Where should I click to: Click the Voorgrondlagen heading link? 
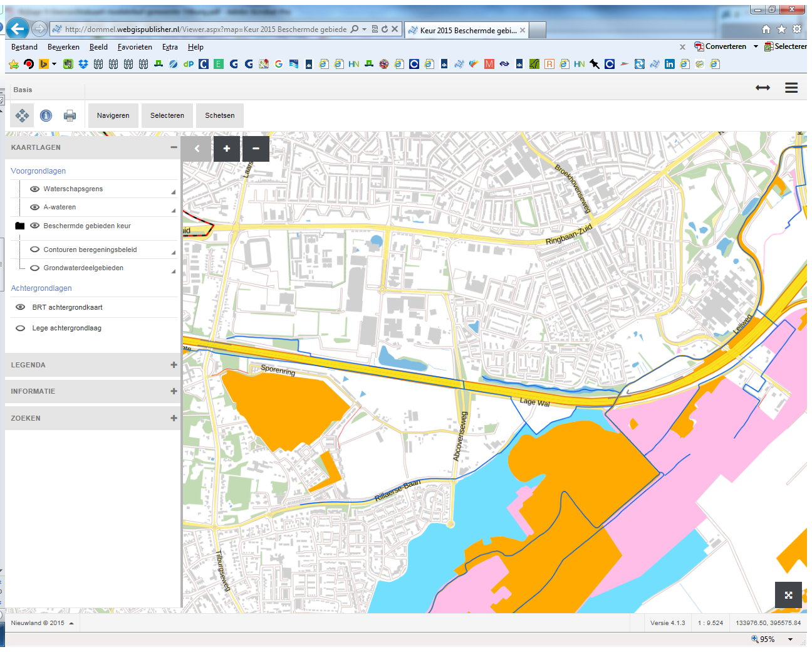[x=38, y=171]
